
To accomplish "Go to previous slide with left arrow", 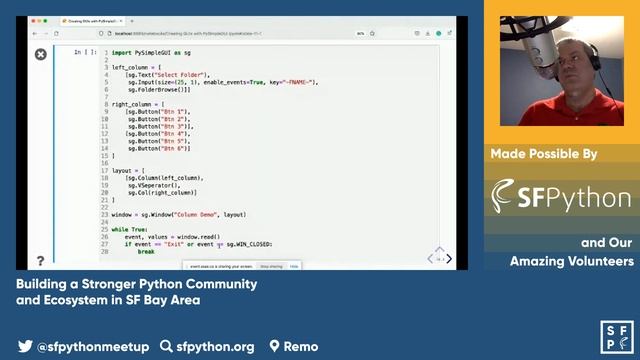I will pos(430,259).
